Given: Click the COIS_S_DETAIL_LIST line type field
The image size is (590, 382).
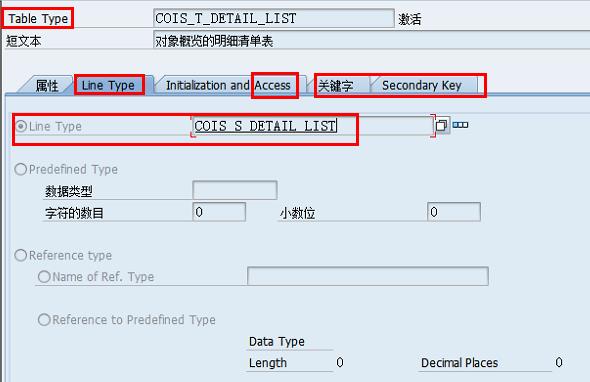Looking at the screenshot, I should (x=312, y=126).
